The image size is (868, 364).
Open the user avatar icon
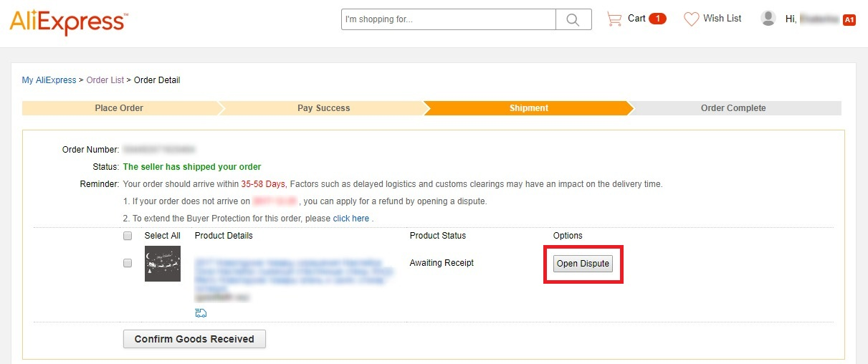pyautogui.click(x=768, y=19)
